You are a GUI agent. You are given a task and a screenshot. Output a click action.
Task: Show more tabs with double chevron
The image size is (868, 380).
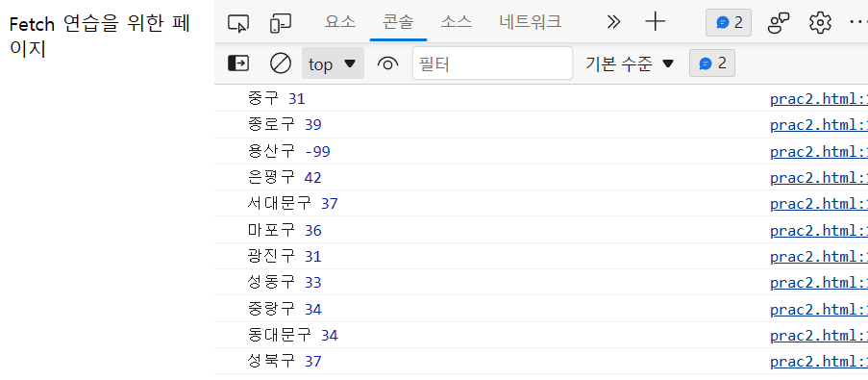[613, 22]
